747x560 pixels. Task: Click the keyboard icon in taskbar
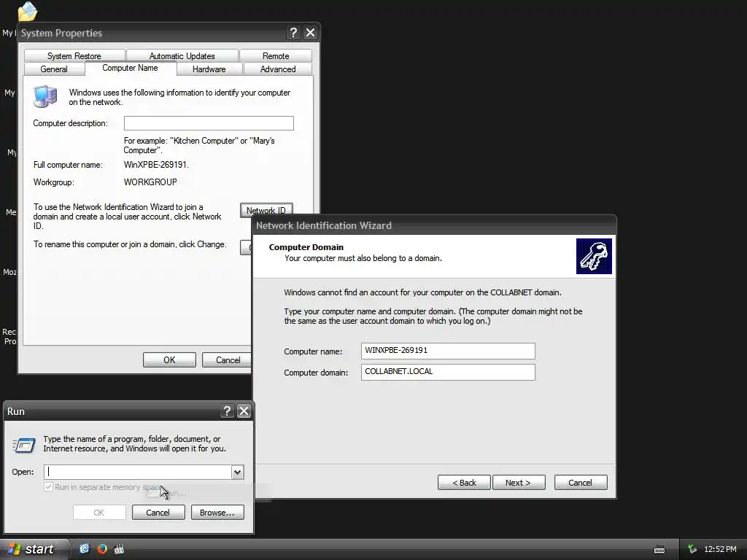pos(659,550)
